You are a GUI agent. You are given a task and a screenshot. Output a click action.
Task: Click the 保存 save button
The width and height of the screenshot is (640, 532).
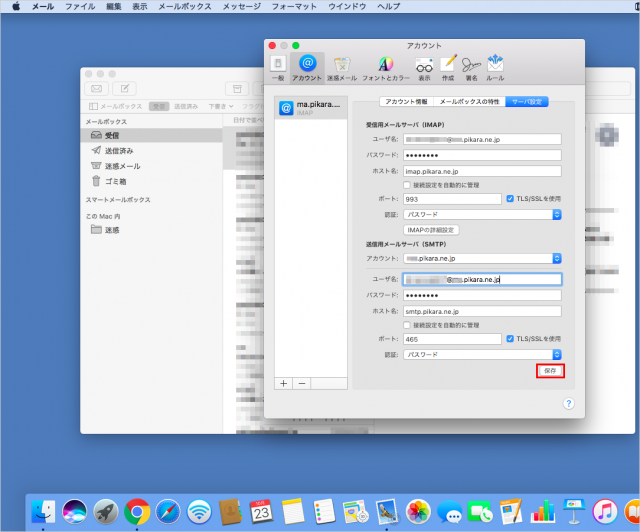[549, 371]
